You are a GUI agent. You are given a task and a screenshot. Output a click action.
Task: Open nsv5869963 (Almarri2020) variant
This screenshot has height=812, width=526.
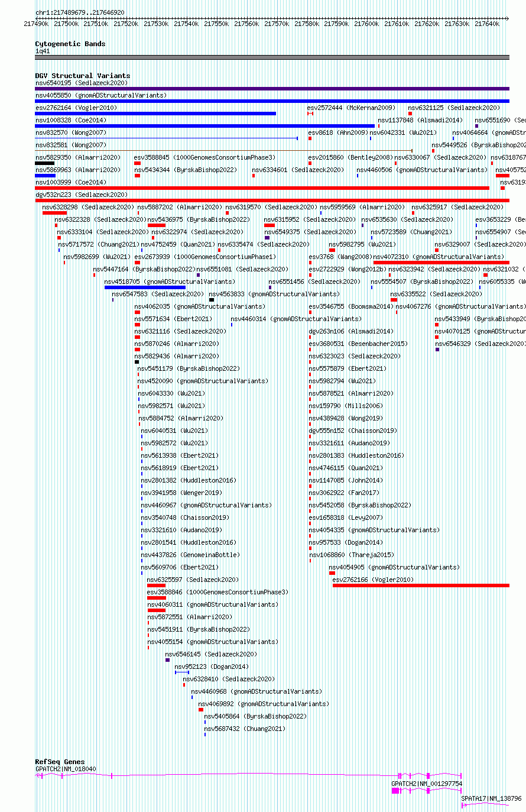point(45,176)
